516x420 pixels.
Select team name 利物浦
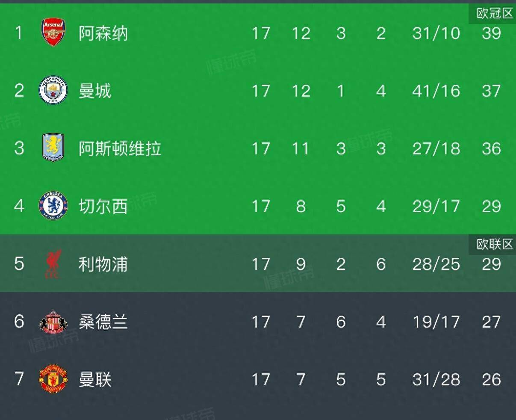(103, 264)
